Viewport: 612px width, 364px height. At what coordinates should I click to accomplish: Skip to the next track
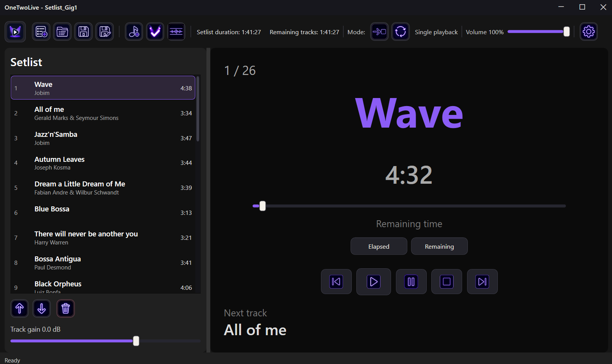coord(482,282)
